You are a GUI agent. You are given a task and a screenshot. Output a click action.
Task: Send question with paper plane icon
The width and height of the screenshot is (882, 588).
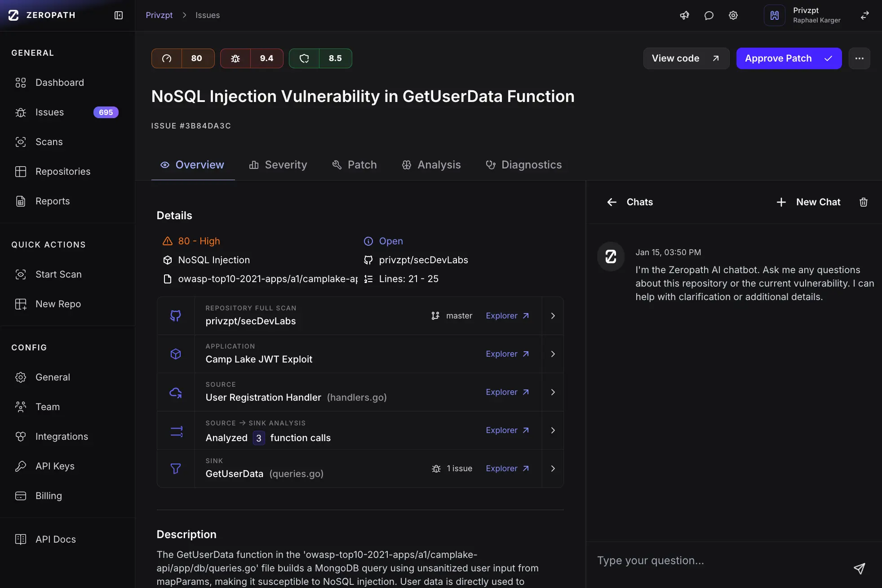pyautogui.click(x=859, y=568)
